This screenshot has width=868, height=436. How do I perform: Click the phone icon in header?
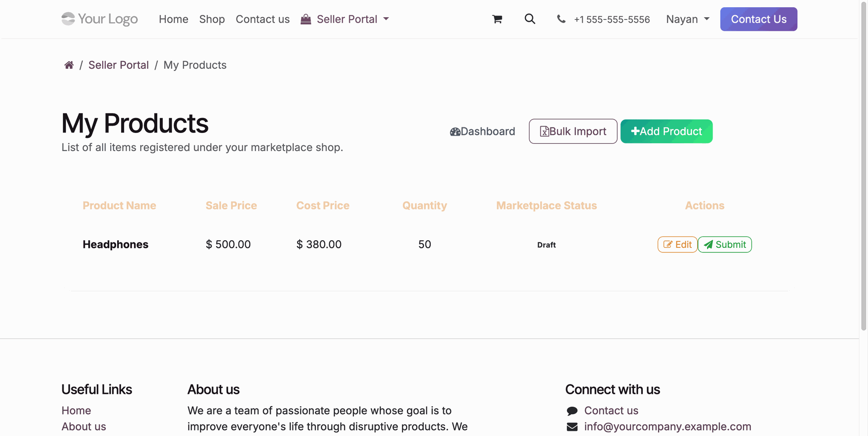pyautogui.click(x=561, y=19)
